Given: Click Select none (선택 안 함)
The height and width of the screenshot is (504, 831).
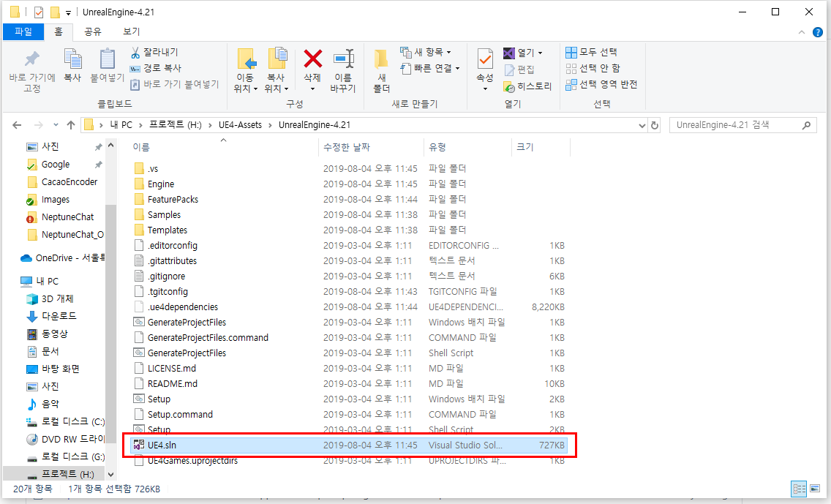Looking at the screenshot, I should [593, 68].
